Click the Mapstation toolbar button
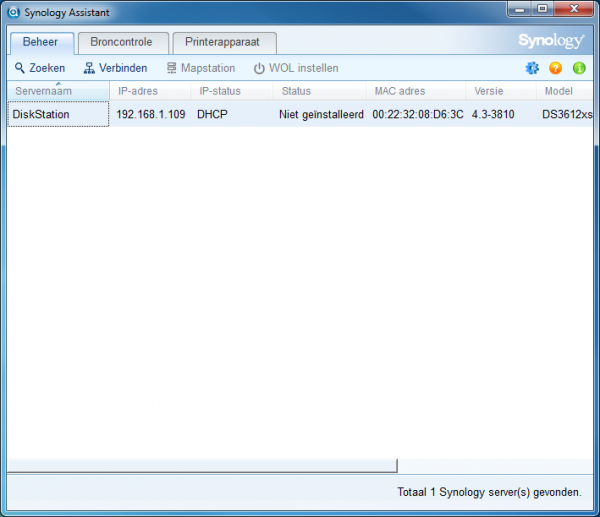 [x=201, y=68]
